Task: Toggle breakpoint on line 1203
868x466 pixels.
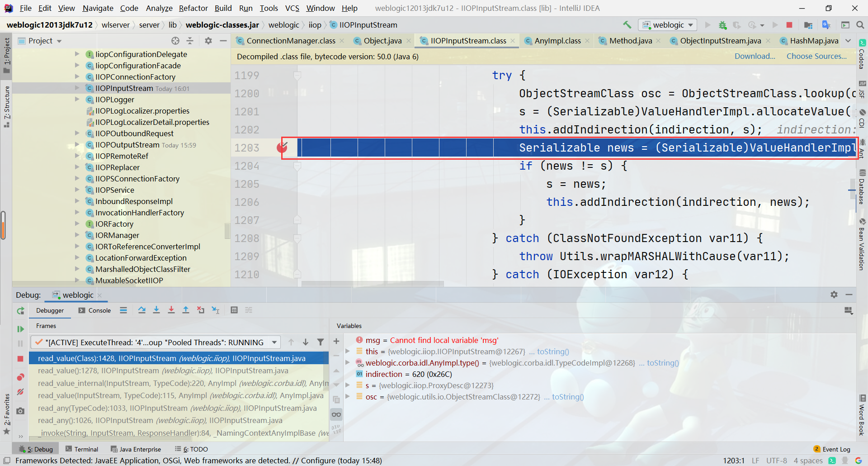Action: 282,147
